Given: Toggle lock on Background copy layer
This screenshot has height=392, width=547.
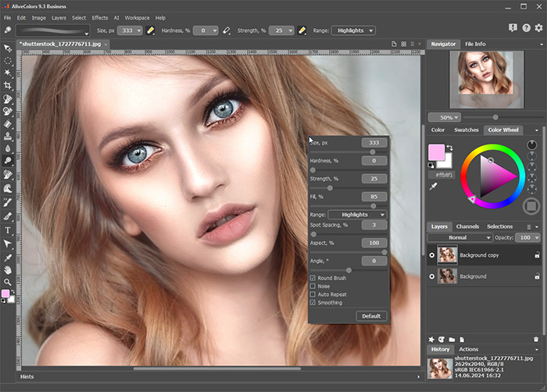Looking at the screenshot, I should coord(538,255).
